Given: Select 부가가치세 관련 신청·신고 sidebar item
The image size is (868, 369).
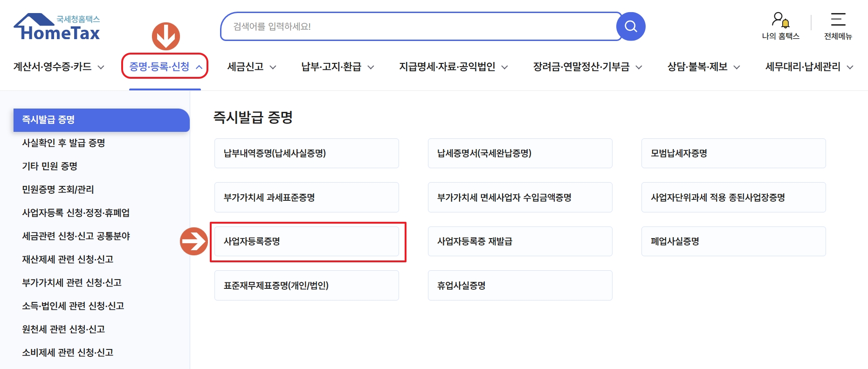Looking at the screenshot, I should 72,283.
